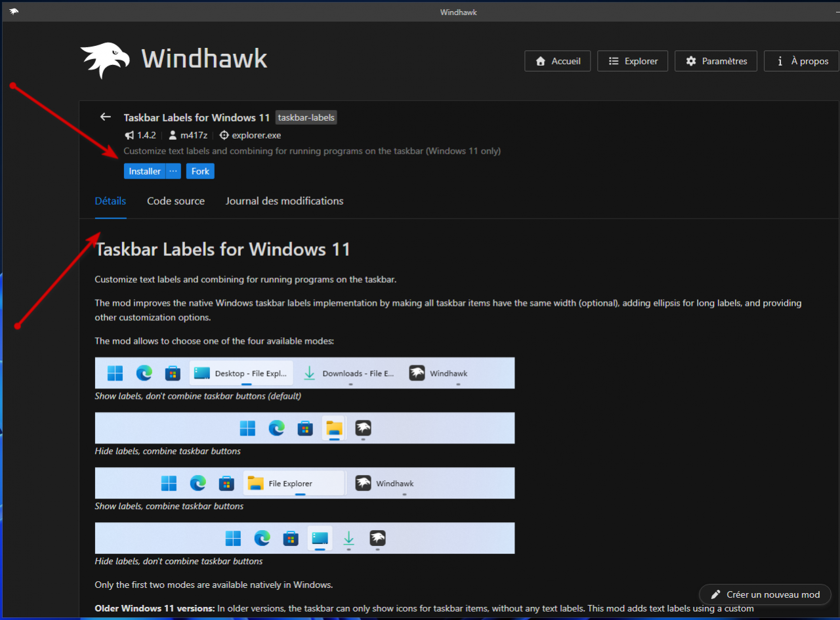
Task: Fork the Taskbar Labels mod
Action: pos(200,171)
